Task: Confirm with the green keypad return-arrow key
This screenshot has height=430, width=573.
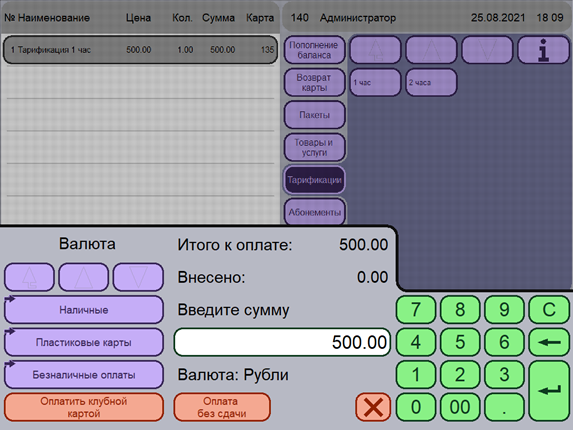Action: pos(549,391)
